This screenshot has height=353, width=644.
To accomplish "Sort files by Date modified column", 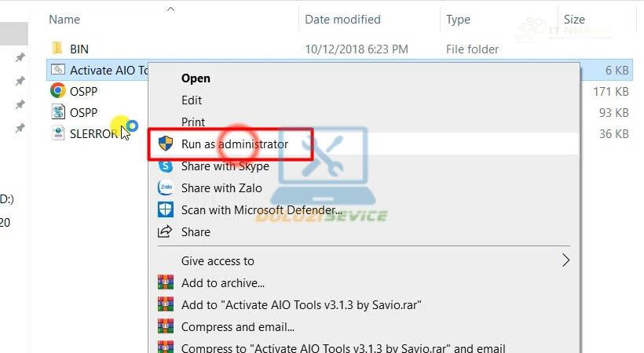I will pyautogui.click(x=342, y=20).
